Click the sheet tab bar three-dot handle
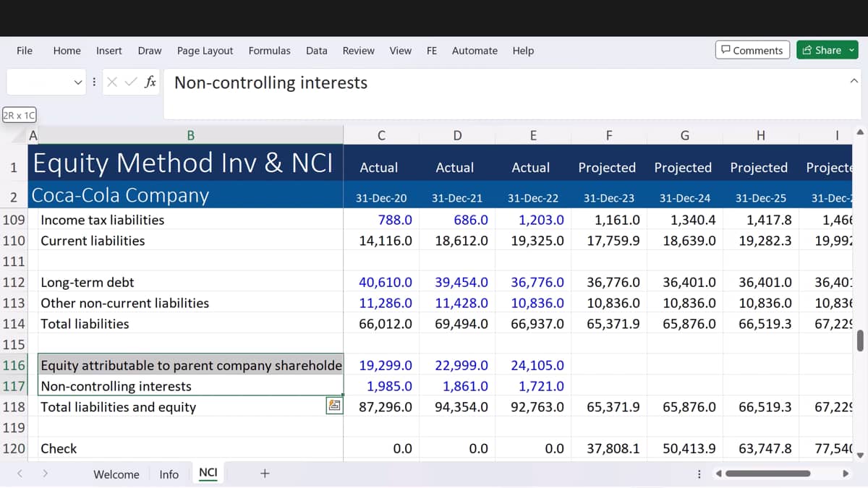 pyautogui.click(x=699, y=474)
